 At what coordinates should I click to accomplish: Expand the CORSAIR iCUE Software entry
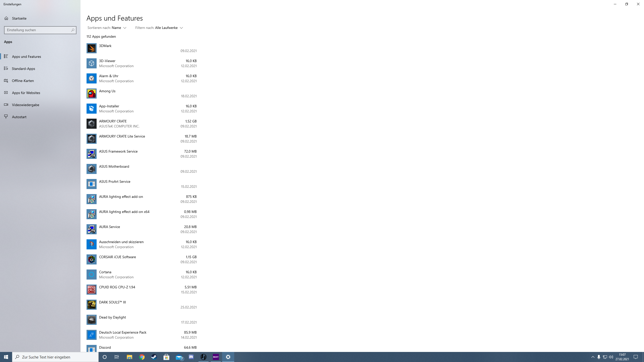(x=141, y=259)
